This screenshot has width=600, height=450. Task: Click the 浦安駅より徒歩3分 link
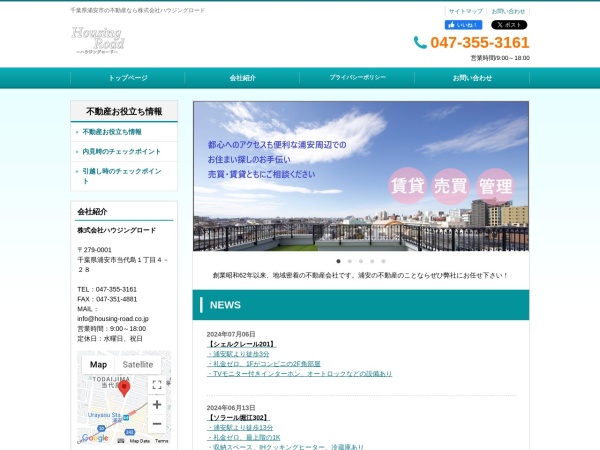click(238, 354)
